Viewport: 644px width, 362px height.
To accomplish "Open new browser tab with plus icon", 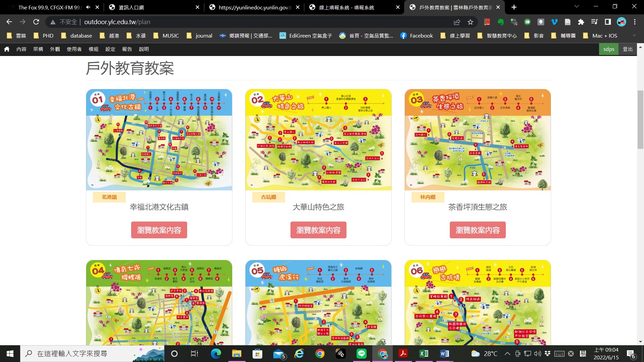I will [x=514, y=7].
